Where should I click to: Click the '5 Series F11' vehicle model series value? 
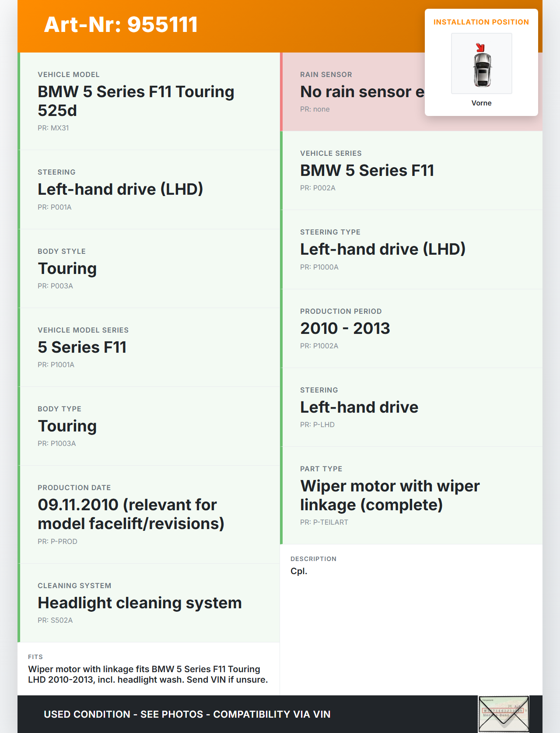point(82,347)
